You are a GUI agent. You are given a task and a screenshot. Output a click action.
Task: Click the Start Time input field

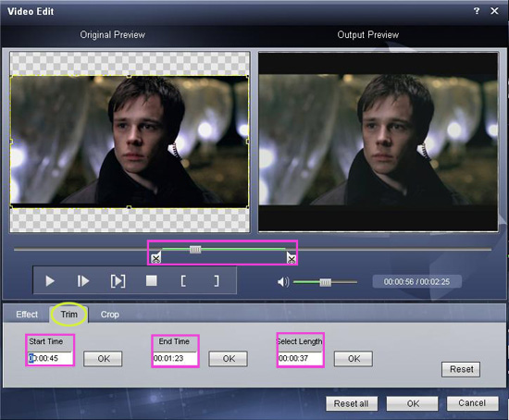[x=50, y=358]
